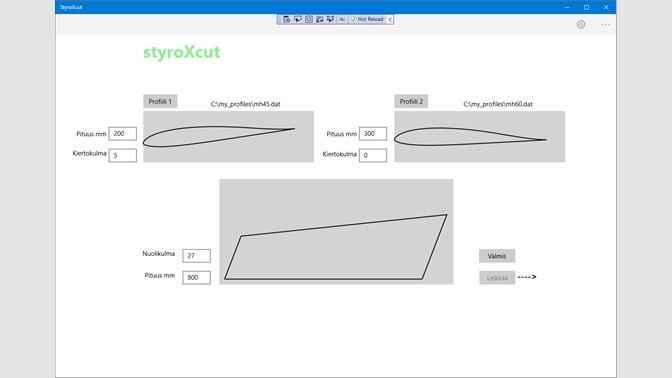
Task: Click the greyed Leikkaa button
Action: point(497,278)
